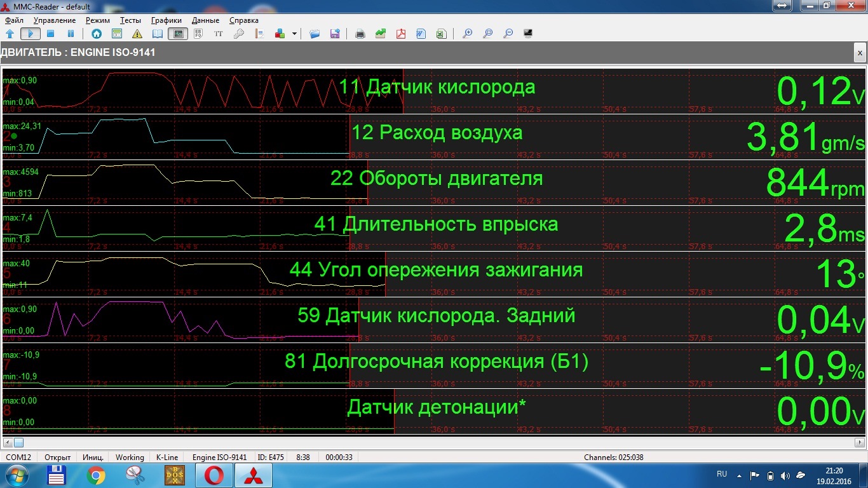Viewport: 868px width, 488px height.
Task: Click the 3,81 gm/s airflow value
Action: (x=806, y=137)
